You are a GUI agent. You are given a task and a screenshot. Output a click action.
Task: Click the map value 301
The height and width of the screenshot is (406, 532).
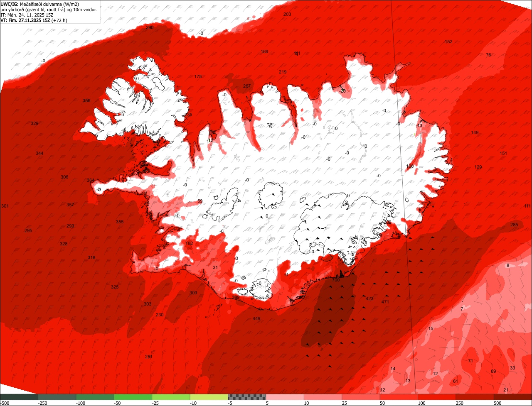tap(5, 206)
